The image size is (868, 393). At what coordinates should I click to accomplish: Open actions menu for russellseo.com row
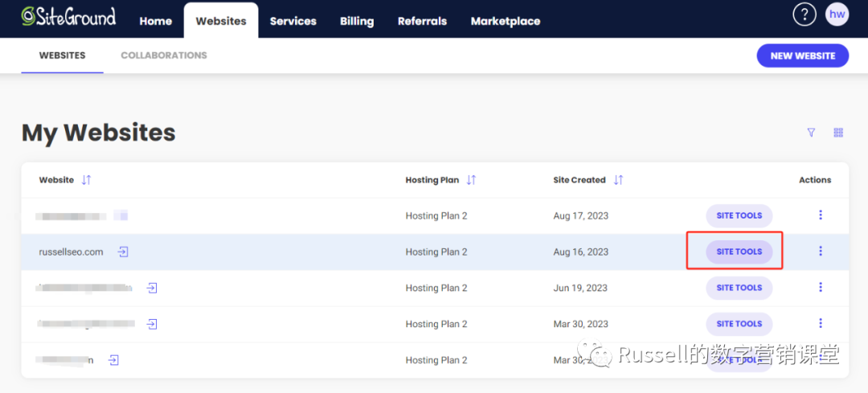click(x=820, y=252)
